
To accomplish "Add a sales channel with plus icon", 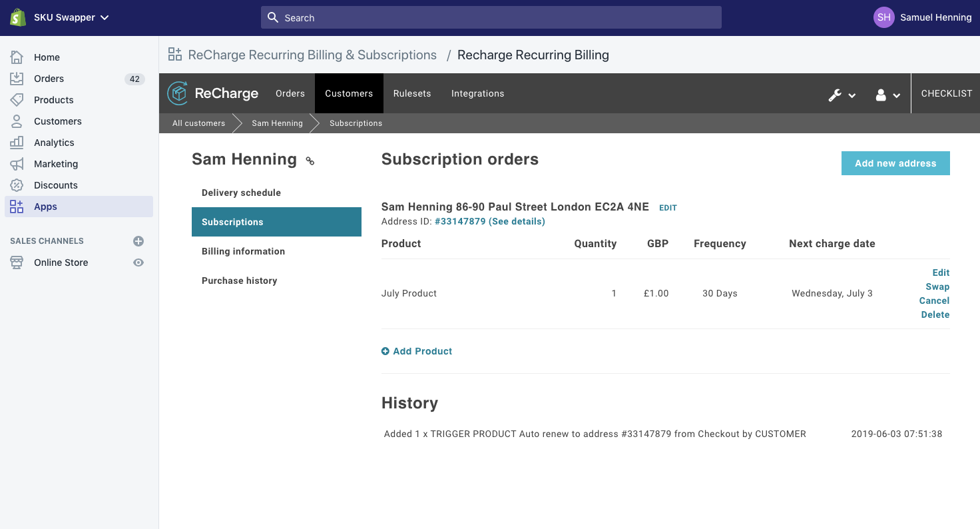I will coord(138,241).
